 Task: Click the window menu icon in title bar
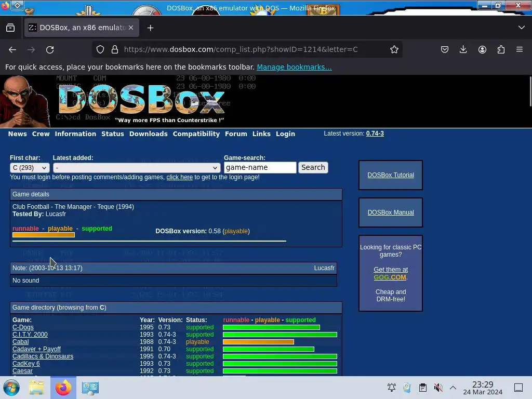point(17,5)
